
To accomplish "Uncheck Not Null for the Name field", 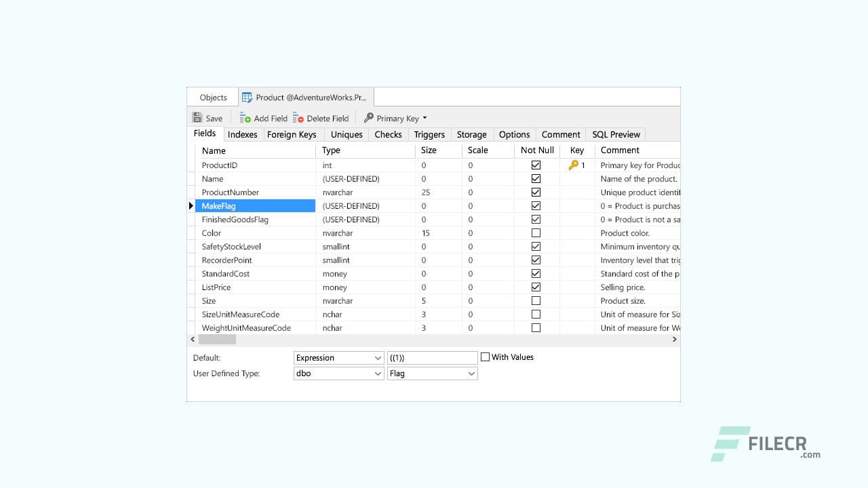I will (536, 178).
